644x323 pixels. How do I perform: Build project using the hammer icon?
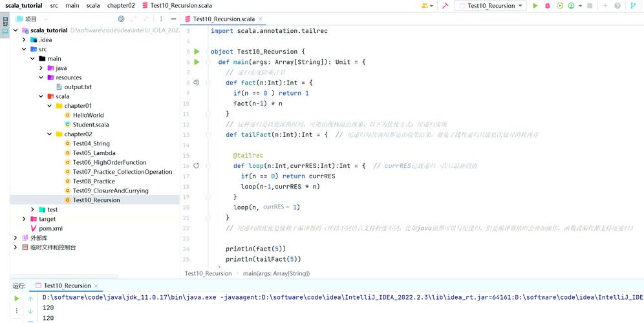coord(445,6)
